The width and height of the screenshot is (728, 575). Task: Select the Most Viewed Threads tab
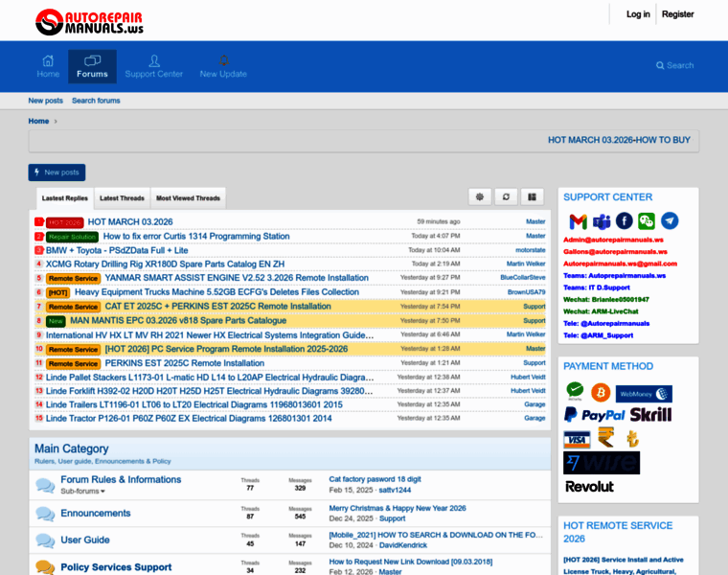pos(188,198)
